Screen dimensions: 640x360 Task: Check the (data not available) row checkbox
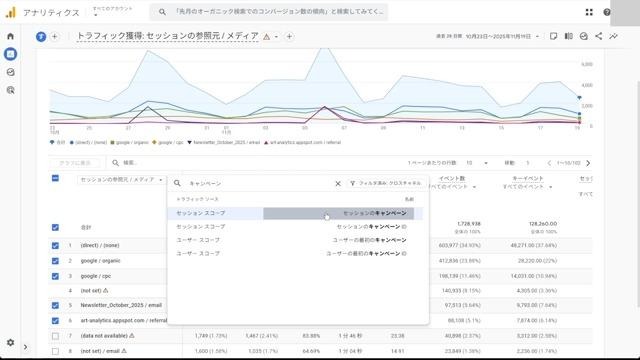click(x=56, y=336)
